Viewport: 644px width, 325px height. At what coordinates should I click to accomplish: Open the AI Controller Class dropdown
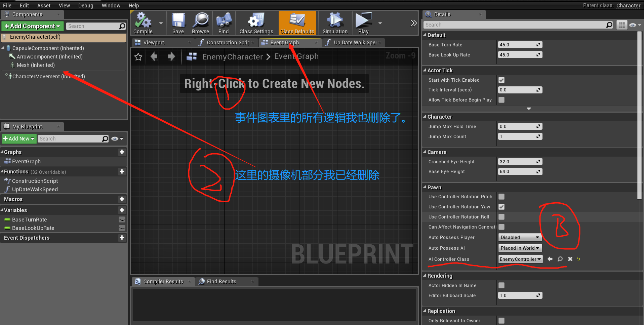(520, 259)
